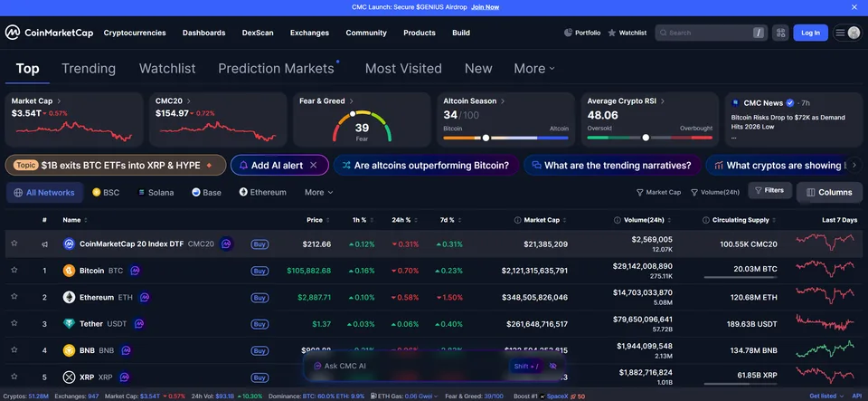Hide the Ask CMC AI bar

(552, 366)
